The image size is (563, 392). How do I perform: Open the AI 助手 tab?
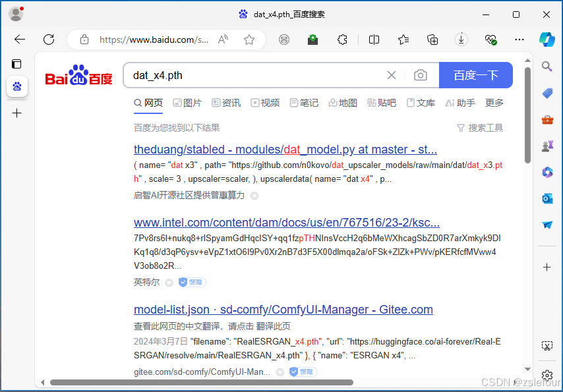click(460, 103)
